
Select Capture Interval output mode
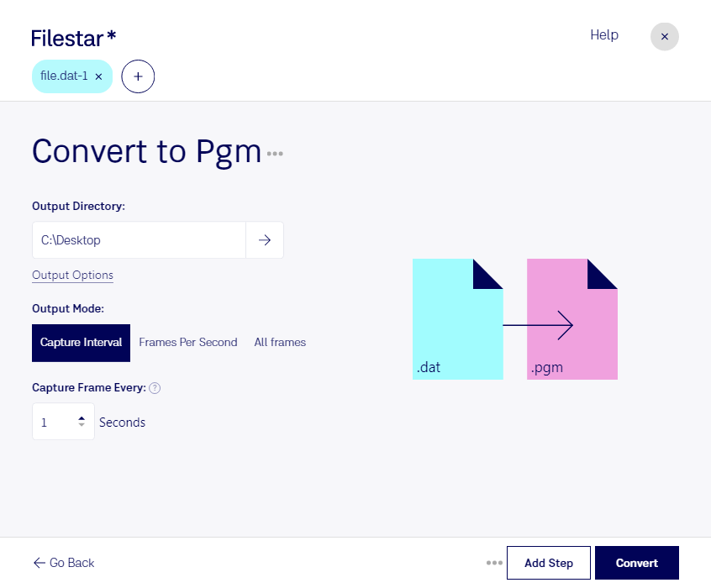[81, 343]
